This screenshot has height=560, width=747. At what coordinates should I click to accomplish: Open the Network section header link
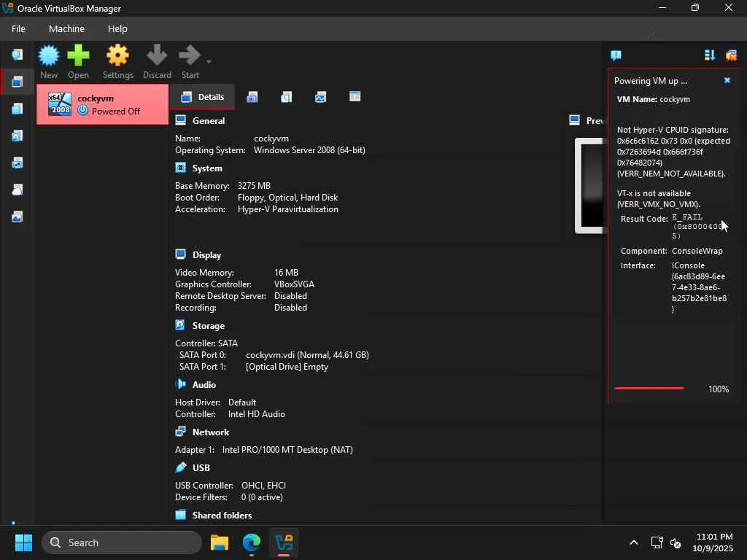pyautogui.click(x=211, y=432)
